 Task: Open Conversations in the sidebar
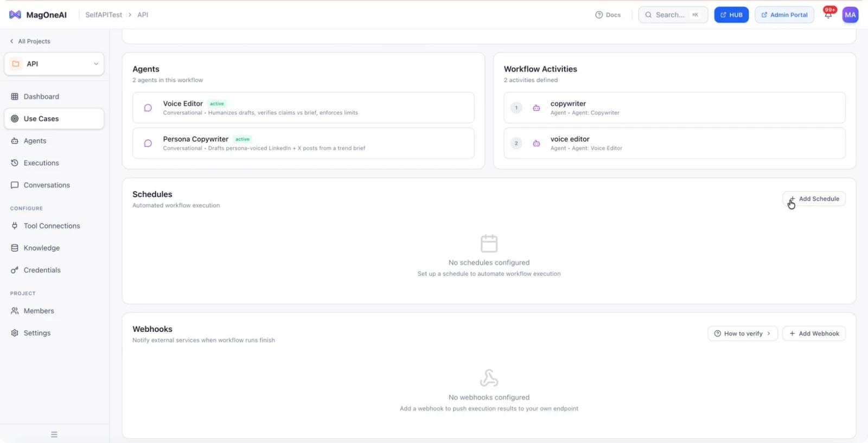[54, 185]
